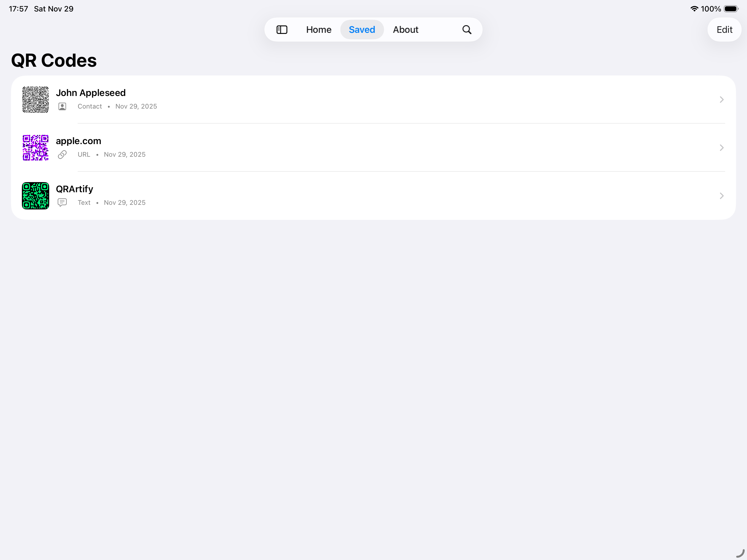The width and height of the screenshot is (747, 560).
Task: Go to the About tab
Action: (x=405, y=30)
